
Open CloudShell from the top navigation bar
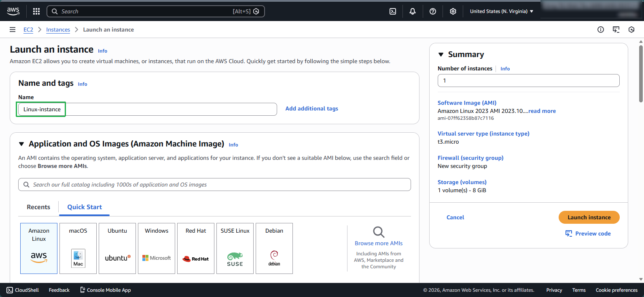(392, 11)
